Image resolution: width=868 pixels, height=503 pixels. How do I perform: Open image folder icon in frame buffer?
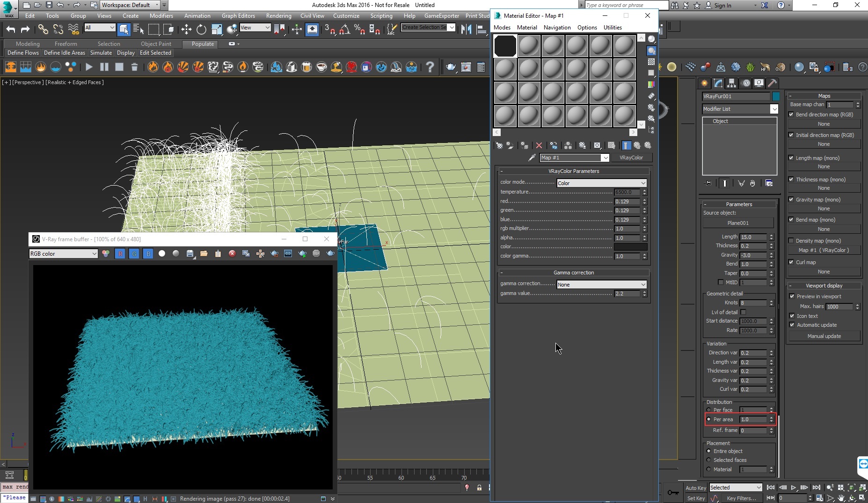204,253
